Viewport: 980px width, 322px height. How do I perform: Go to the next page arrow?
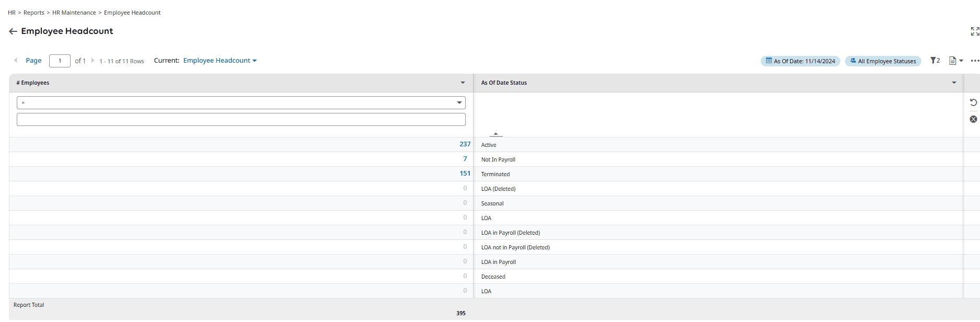(x=93, y=61)
